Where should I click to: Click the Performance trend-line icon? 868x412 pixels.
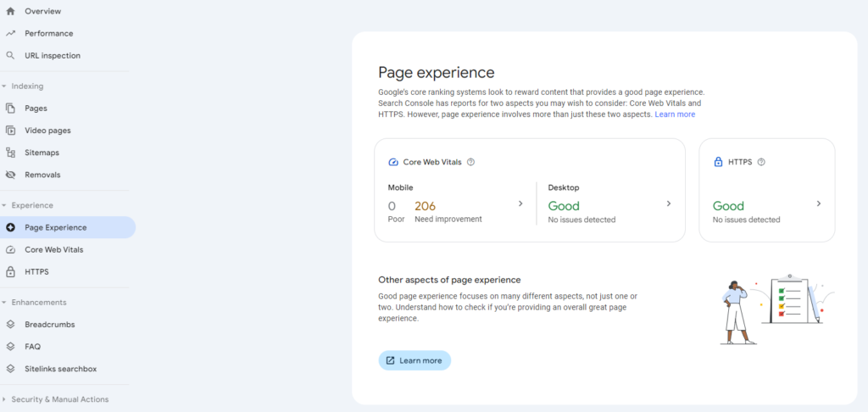[10, 33]
